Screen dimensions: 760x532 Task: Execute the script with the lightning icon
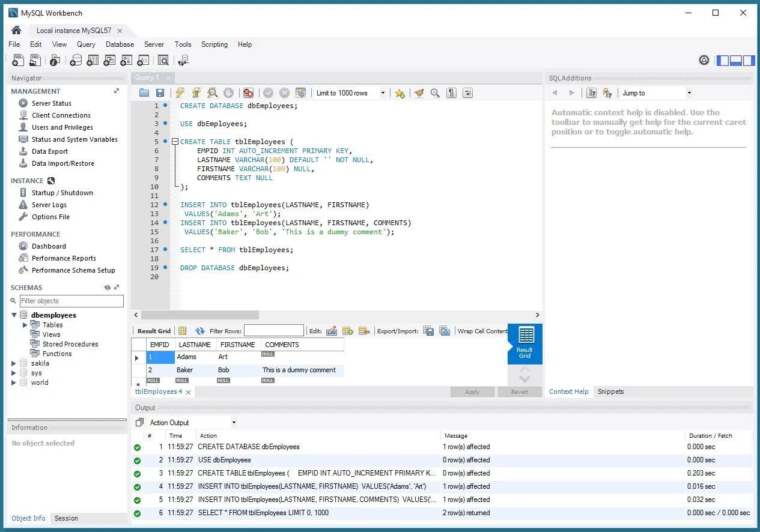[x=180, y=93]
